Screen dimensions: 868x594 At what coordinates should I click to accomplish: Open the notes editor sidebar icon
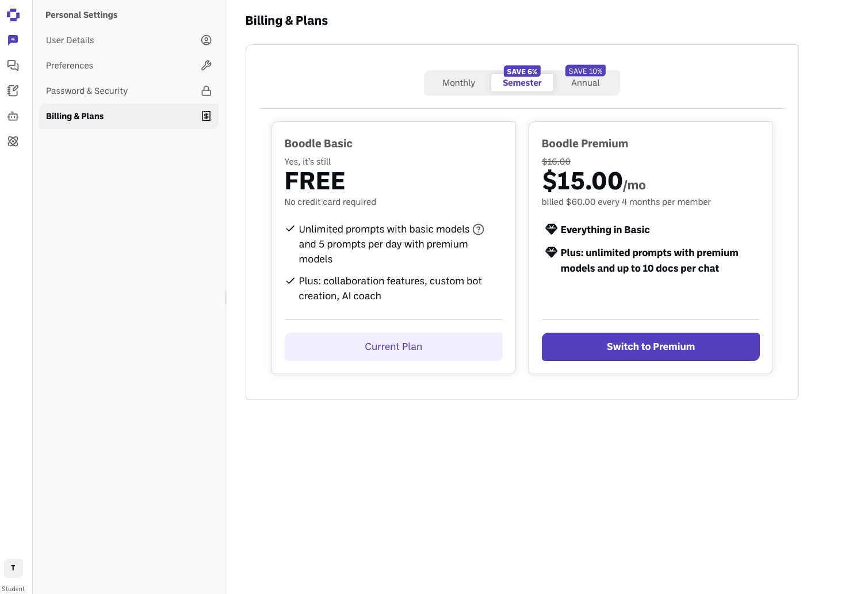[x=13, y=91]
